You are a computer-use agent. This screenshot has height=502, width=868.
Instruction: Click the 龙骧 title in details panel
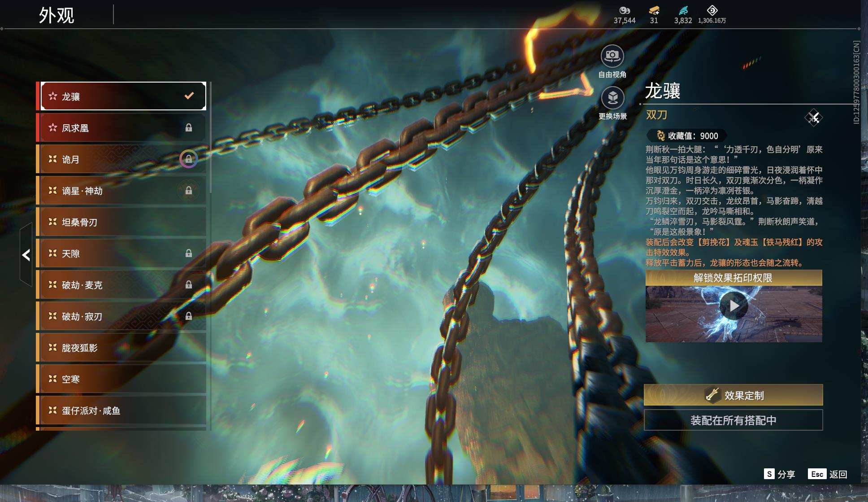tap(663, 91)
